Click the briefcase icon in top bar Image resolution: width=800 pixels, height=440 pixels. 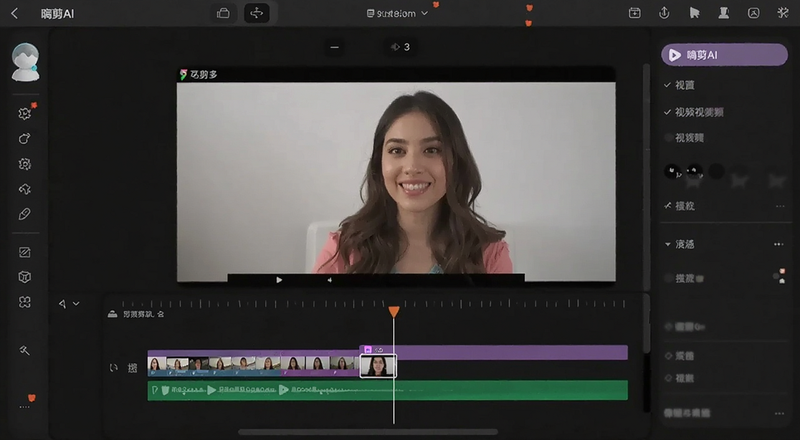[x=223, y=13]
